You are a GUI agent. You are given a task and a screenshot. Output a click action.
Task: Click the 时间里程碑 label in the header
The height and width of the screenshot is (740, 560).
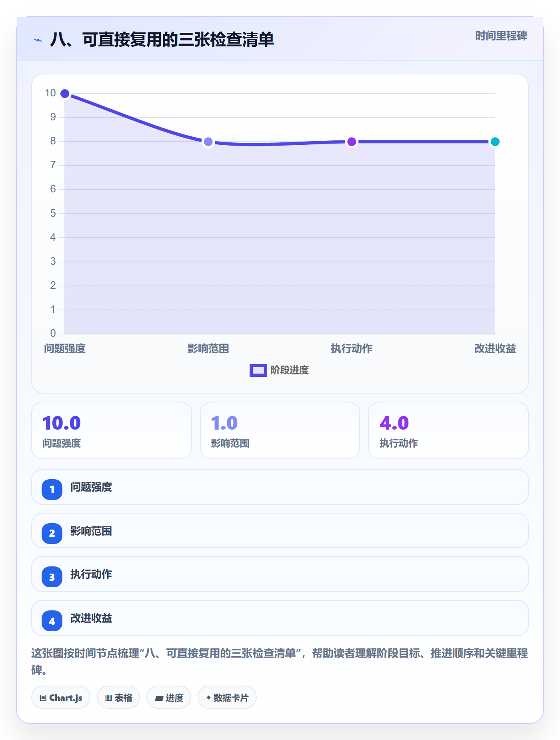[501, 36]
